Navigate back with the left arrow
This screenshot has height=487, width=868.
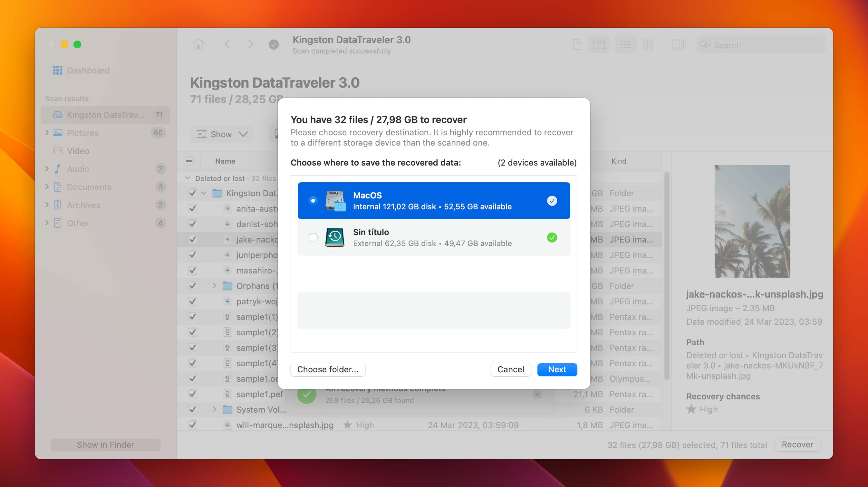[227, 44]
